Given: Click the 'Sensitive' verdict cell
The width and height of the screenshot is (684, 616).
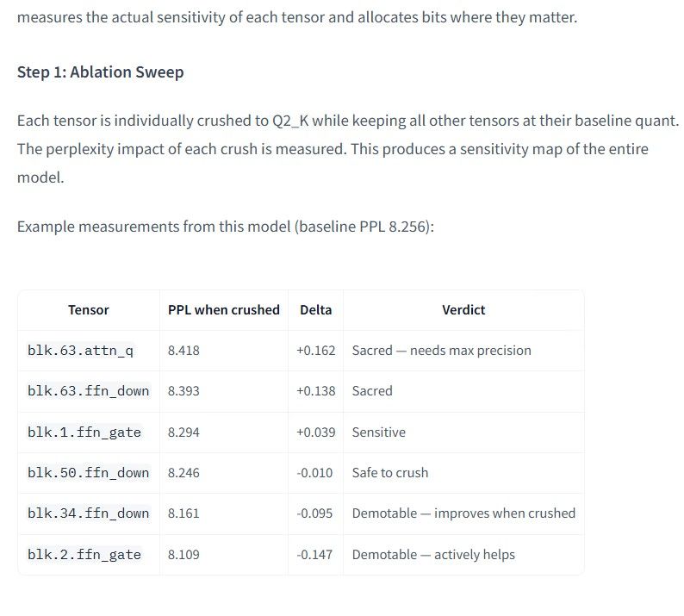Looking at the screenshot, I should [x=379, y=432].
